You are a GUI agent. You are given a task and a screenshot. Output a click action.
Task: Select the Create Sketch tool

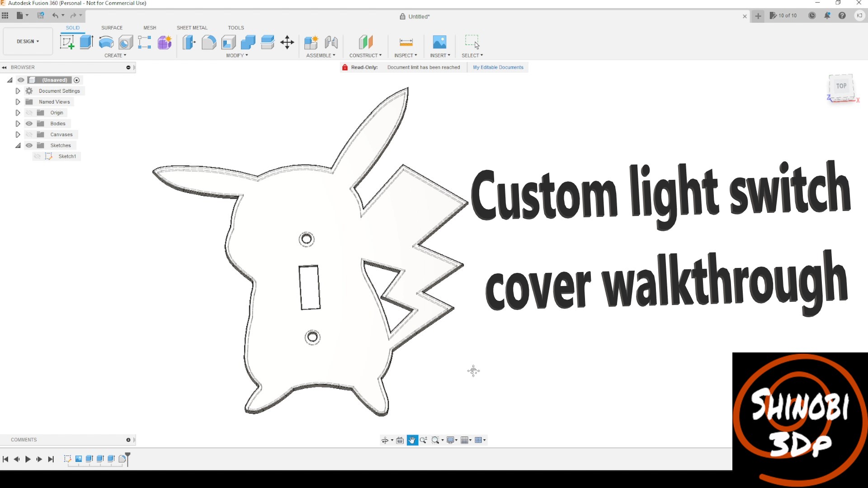tap(67, 42)
